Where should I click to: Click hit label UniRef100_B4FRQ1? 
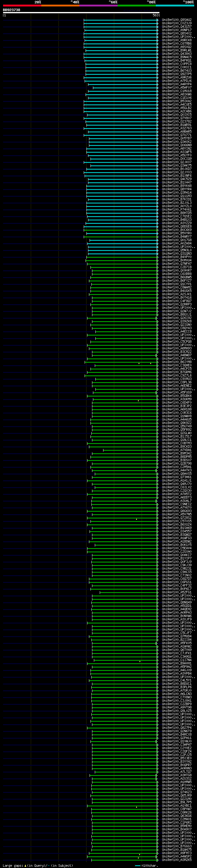[x=177, y=60]
